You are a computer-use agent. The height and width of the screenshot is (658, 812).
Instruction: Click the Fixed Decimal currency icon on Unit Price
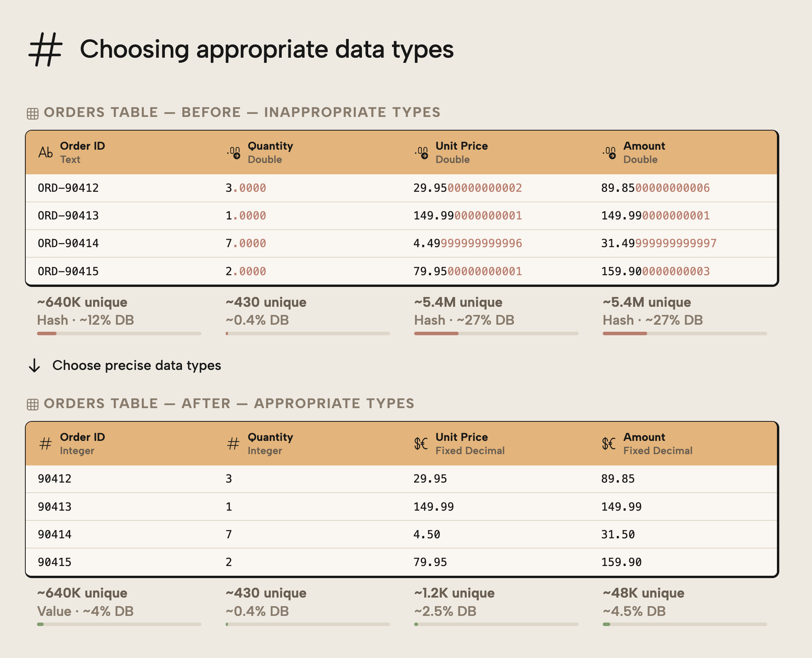click(421, 443)
